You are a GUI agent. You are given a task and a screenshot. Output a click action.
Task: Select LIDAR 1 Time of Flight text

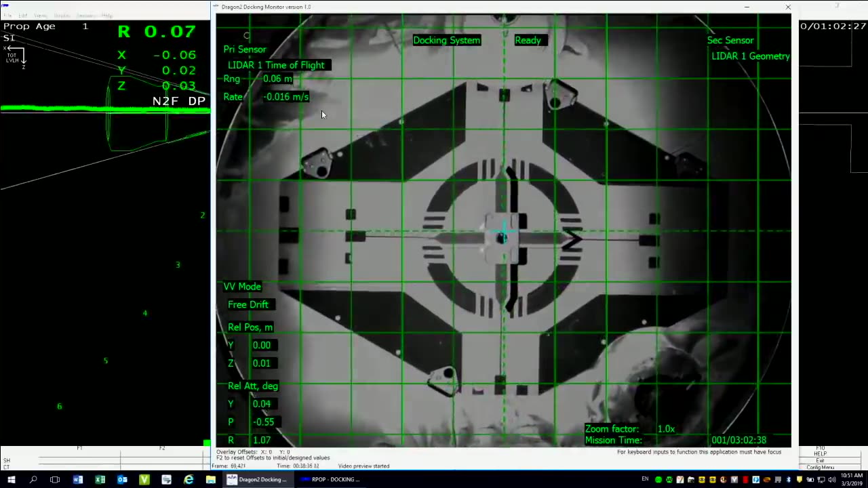[x=276, y=65]
